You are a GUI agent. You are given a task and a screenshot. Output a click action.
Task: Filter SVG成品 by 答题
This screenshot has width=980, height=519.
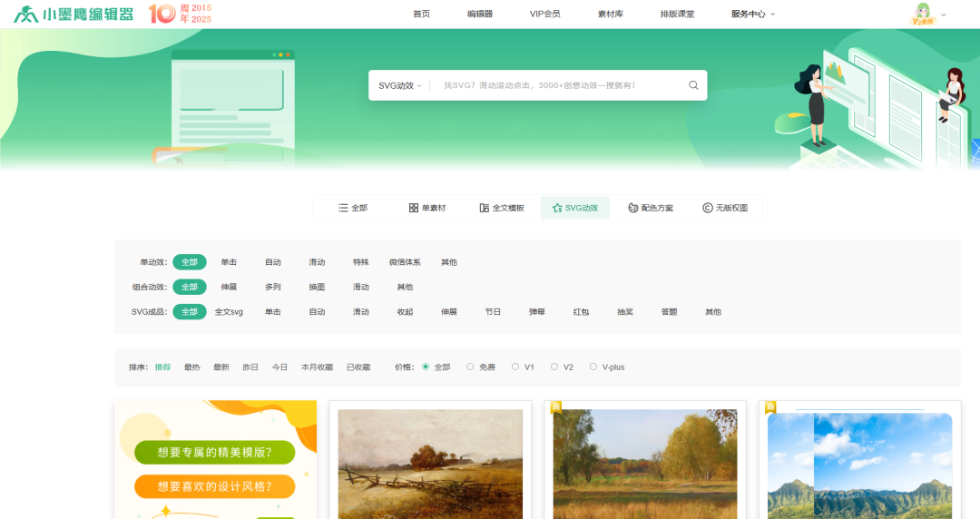coord(669,311)
